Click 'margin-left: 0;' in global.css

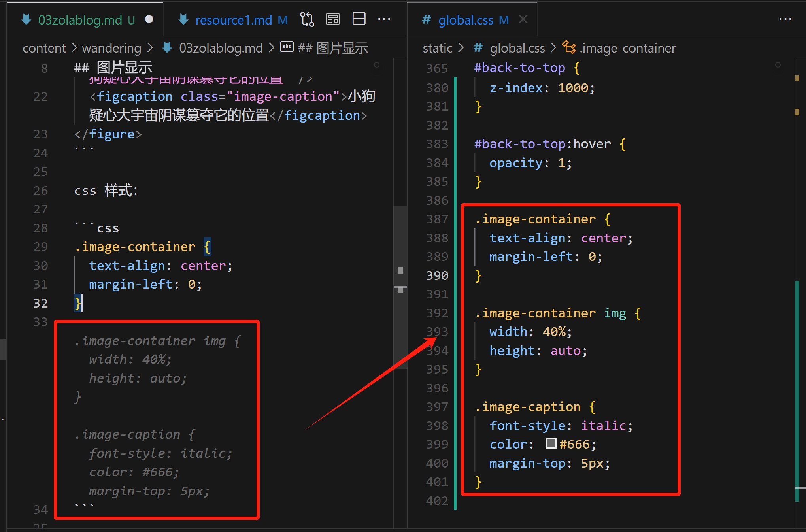point(546,257)
